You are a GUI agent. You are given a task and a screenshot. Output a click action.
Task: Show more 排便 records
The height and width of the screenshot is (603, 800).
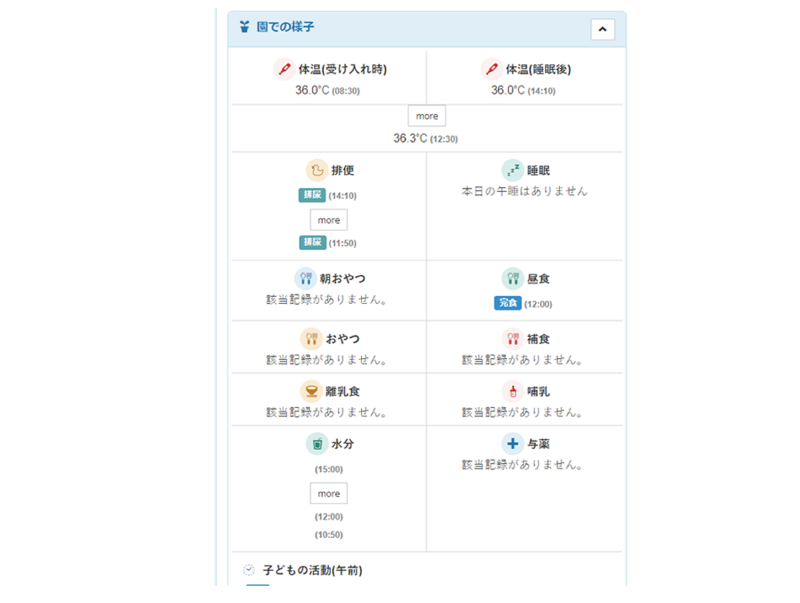(329, 220)
